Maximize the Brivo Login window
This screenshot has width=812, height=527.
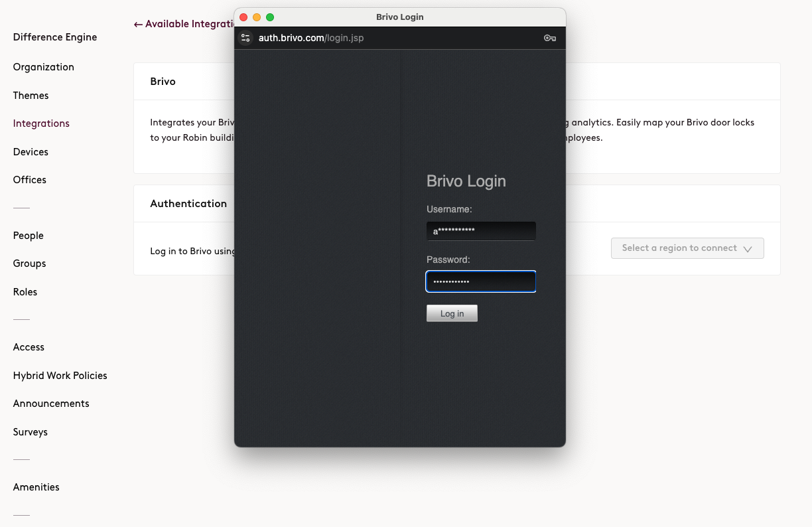point(270,17)
